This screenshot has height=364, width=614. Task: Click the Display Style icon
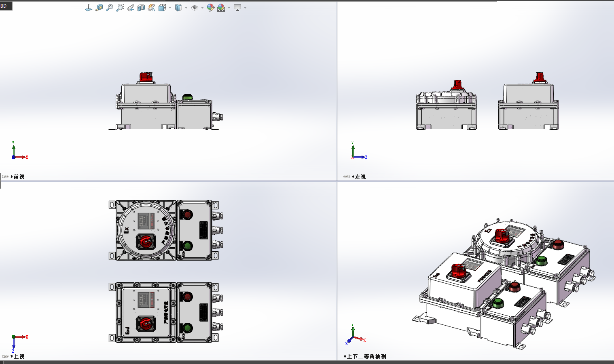[x=178, y=8]
